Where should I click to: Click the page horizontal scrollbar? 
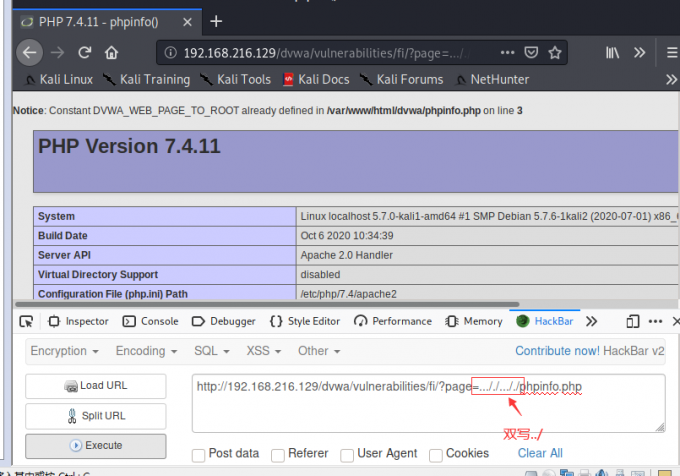pyautogui.click(x=267, y=304)
